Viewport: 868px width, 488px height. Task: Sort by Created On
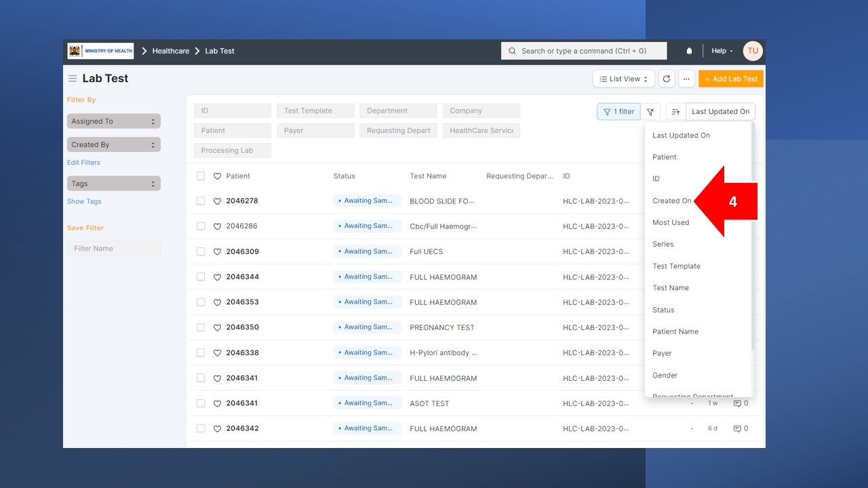[x=672, y=201]
